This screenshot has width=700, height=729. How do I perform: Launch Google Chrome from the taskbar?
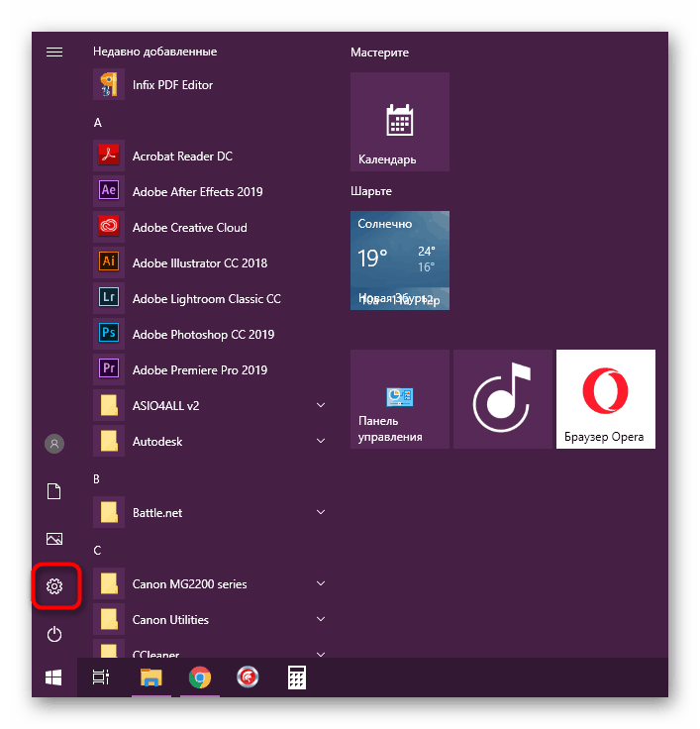tap(200, 677)
